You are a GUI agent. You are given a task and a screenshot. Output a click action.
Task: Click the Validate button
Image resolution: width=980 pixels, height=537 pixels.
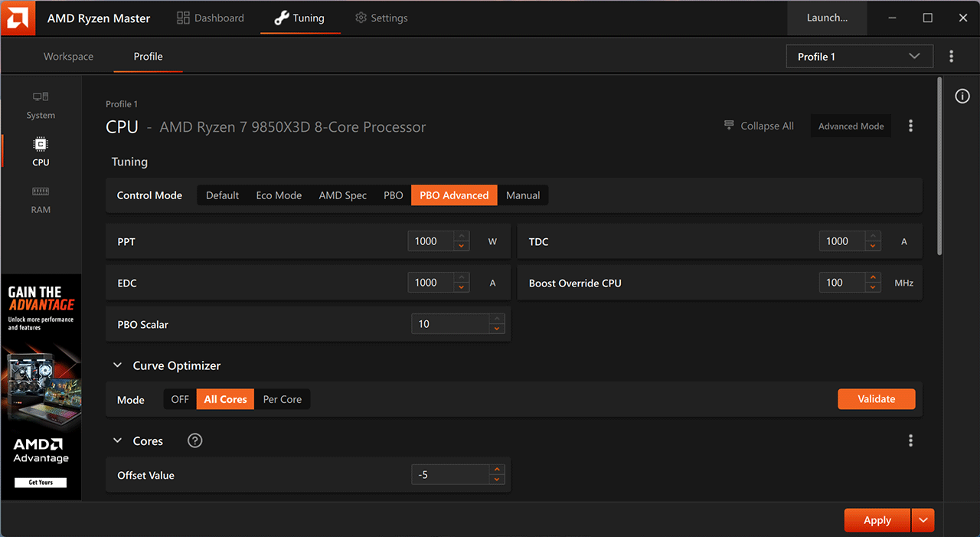coord(876,399)
